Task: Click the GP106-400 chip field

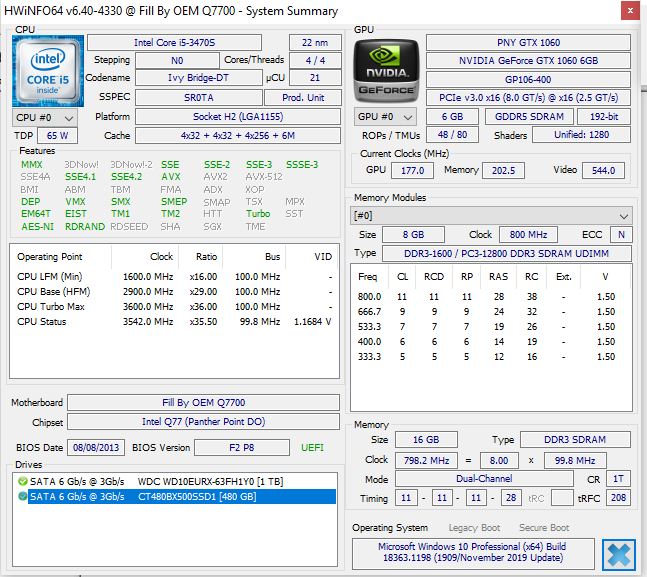Action: (x=528, y=80)
